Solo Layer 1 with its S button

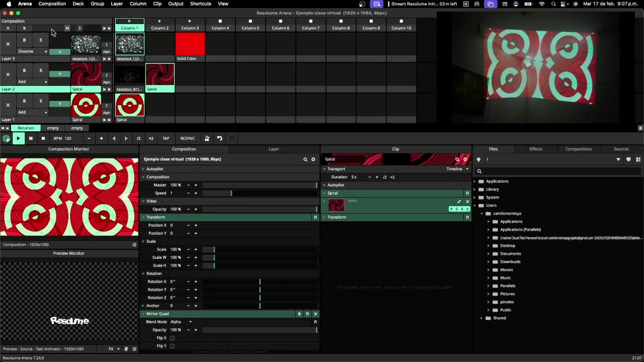point(41,101)
